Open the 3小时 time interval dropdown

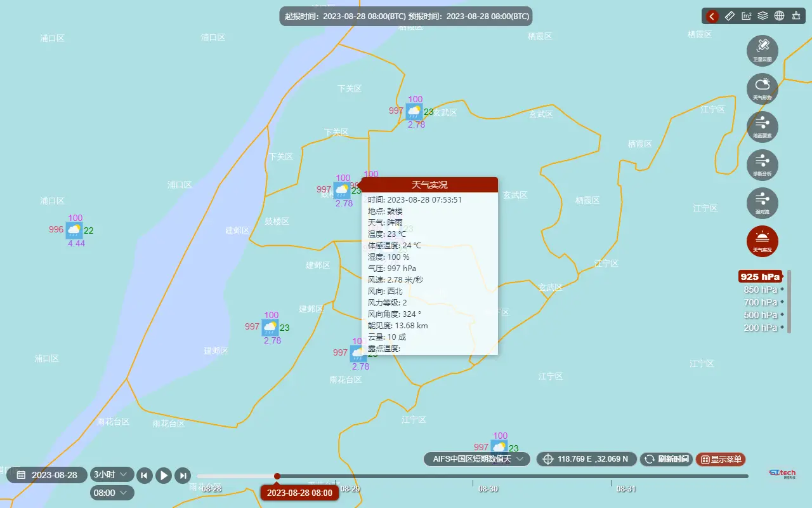(112, 474)
